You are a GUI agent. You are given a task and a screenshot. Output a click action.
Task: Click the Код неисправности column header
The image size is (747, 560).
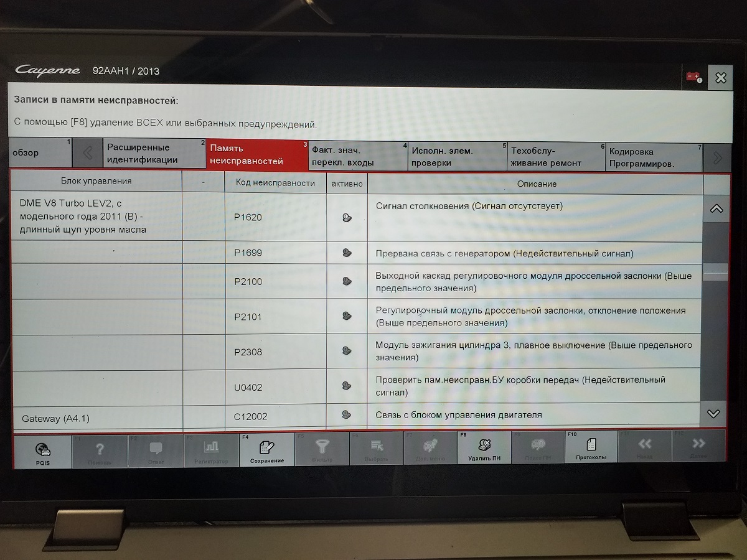275,183
